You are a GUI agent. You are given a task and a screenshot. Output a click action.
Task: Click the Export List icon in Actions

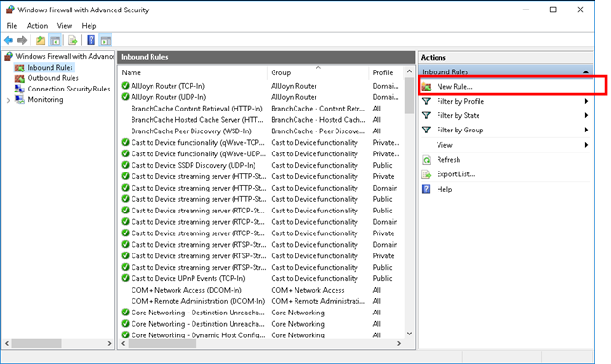click(426, 174)
